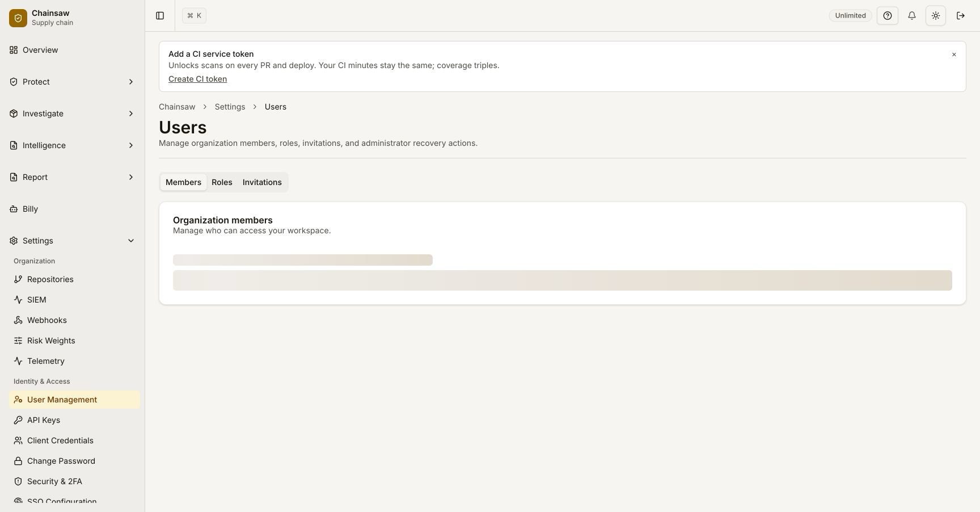Open Risk Weights sliders icon
980x512 pixels.
18,341
